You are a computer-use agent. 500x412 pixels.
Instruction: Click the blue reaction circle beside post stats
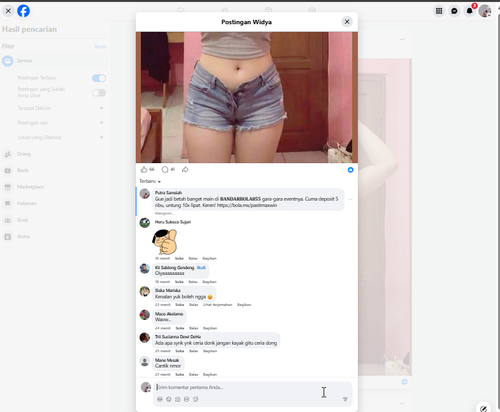(350, 170)
